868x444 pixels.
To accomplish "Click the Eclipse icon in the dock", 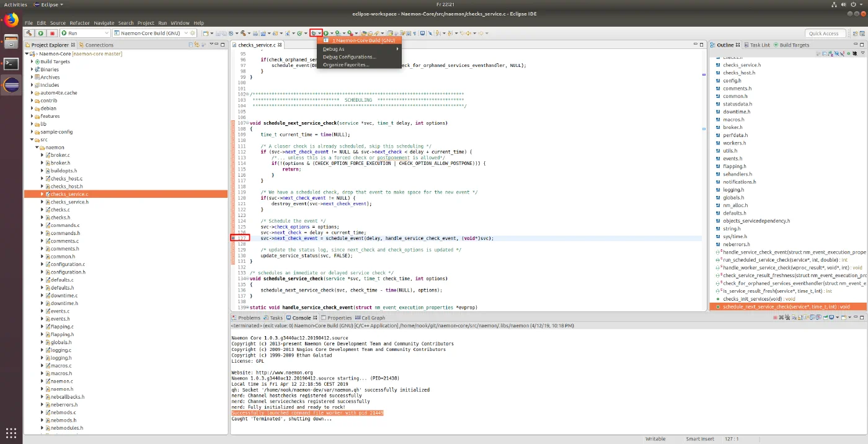I will [11, 84].
